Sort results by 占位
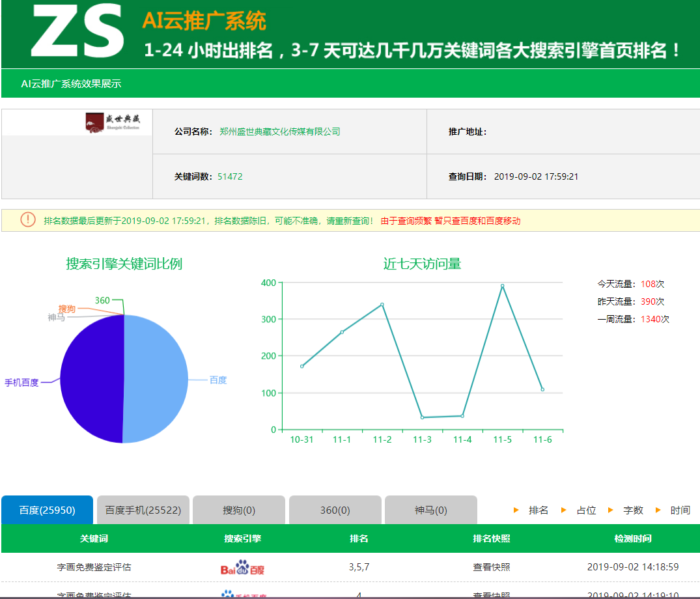The image size is (700, 599). 586,510
